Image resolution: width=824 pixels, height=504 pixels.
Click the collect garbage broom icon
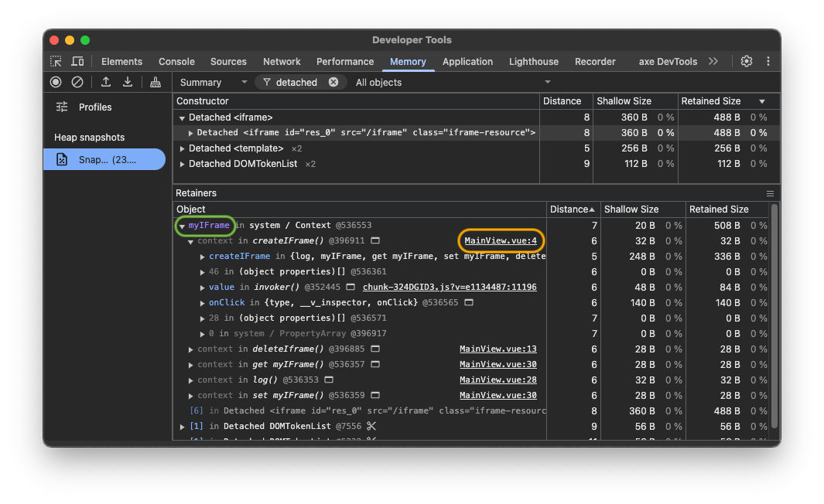click(155, 82)
